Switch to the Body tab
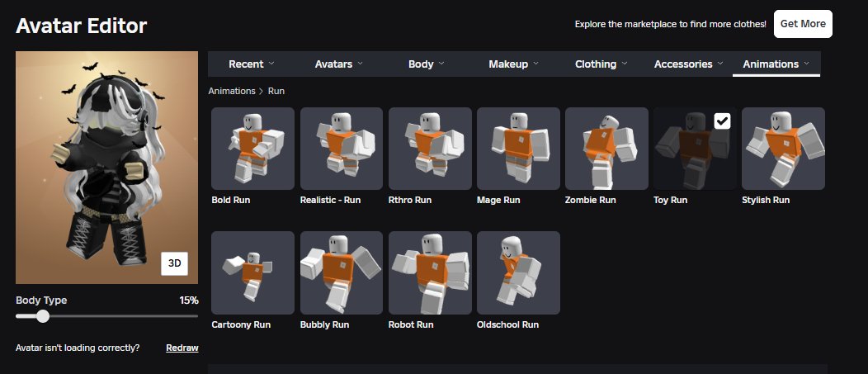The width and height of the screenshot is (868, 374). pyautogui.click(x=427, y=64)
